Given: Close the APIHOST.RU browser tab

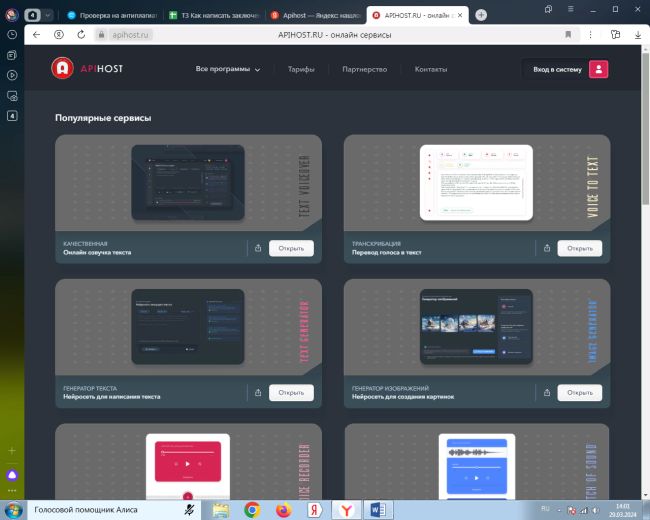Looking at the screenshot, I should (x=460, y=15).
